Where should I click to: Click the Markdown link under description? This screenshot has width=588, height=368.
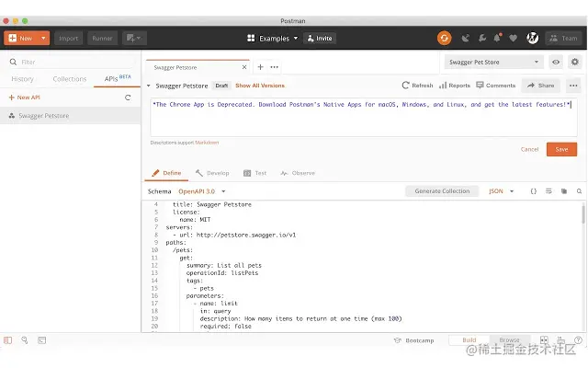click(207, 143)
